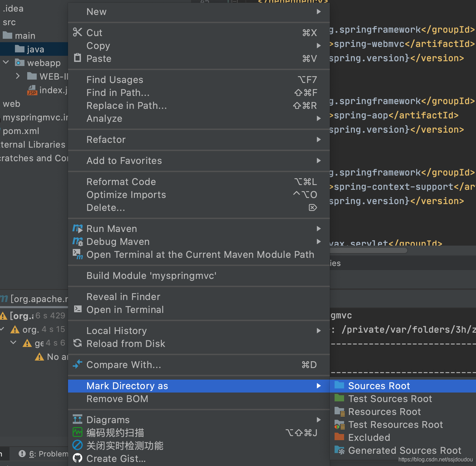
Task: Expand the Add to Favorites submenu arrow
Action: click(319, 161)
